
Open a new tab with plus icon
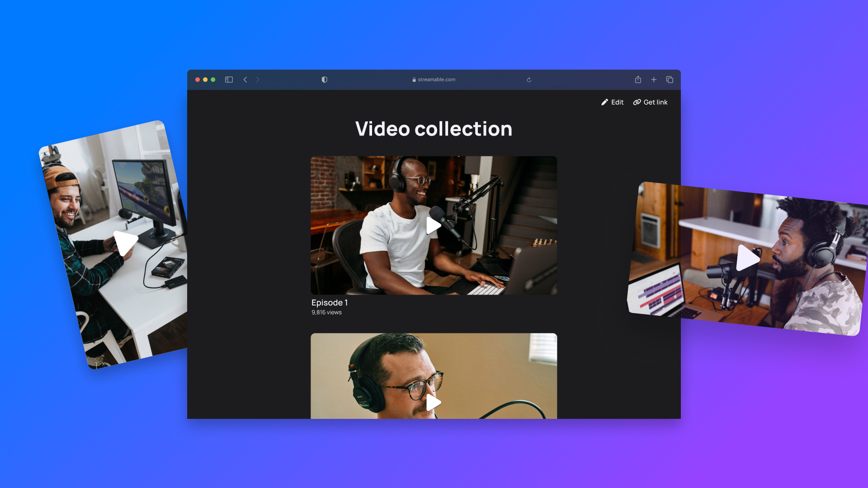click(654, 80)
